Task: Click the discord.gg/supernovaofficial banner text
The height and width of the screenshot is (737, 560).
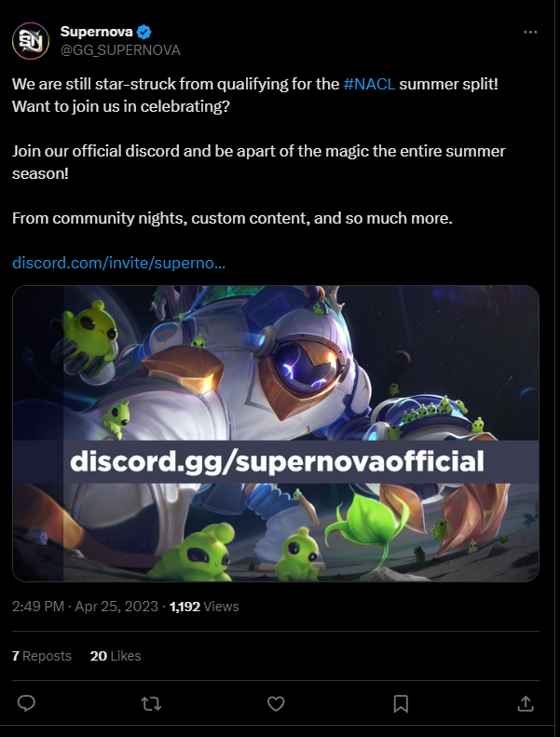Action: coord(277,461)
